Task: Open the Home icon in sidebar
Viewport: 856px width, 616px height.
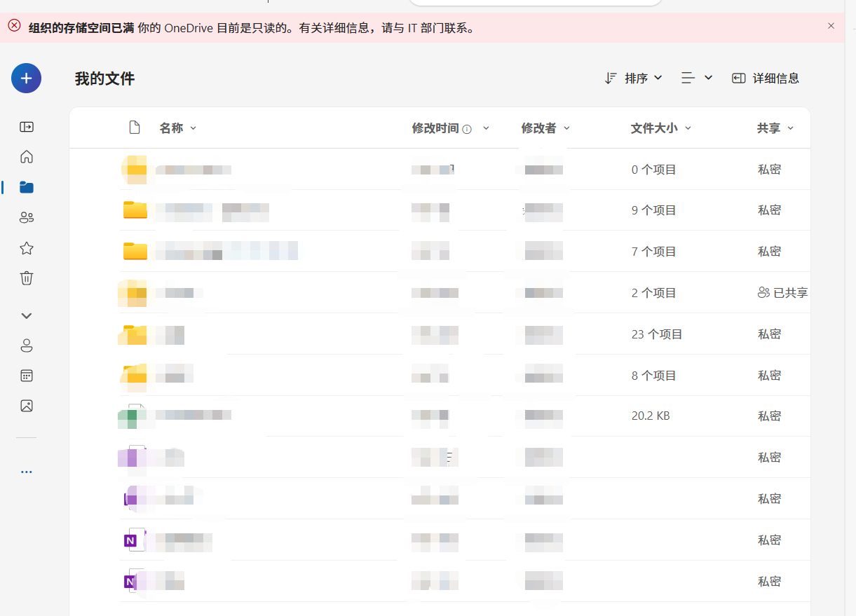Action: (27, 156)
